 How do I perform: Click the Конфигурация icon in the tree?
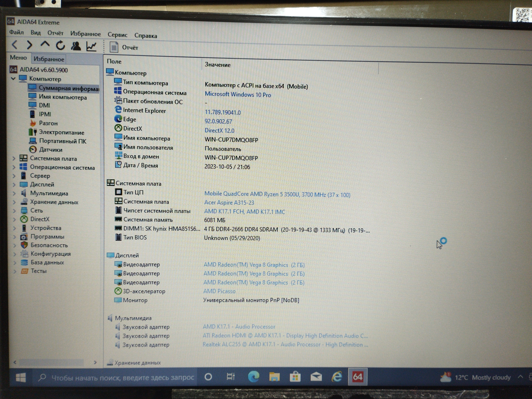[24, 254]
